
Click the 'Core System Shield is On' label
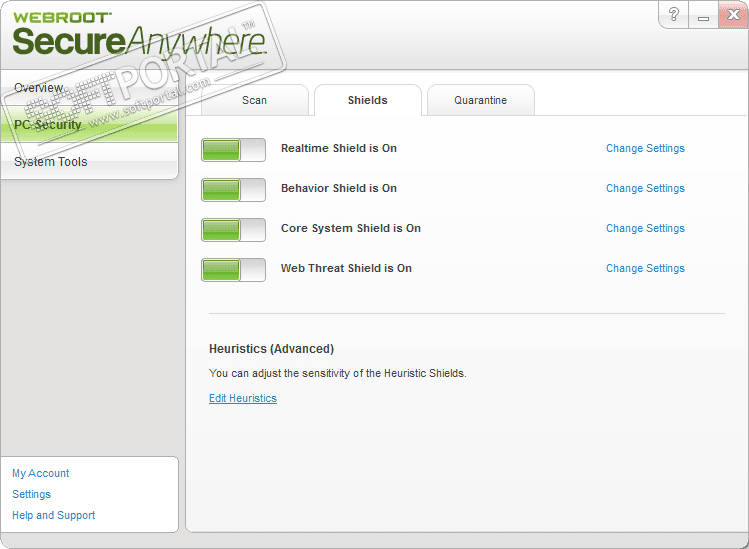pyautogui.click(x=351, y=228)
